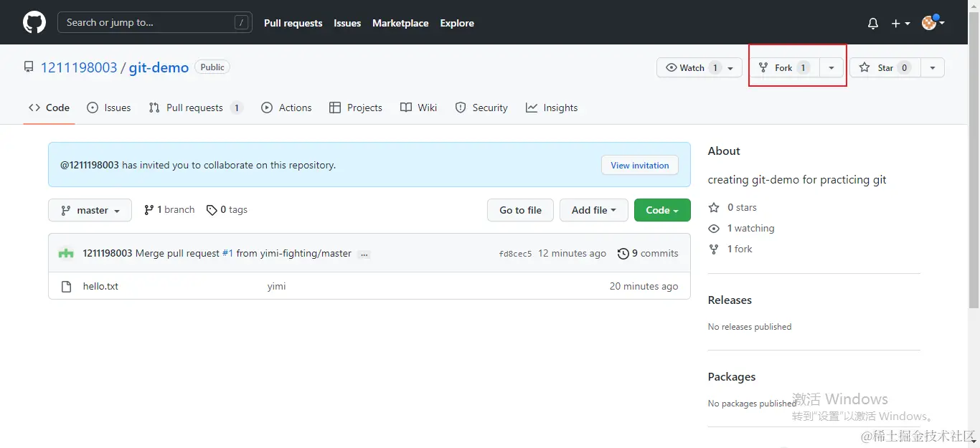Switch to the Insights tab
Image resolution: width=980 pixels, height=448 pixels.
click(x=552, y=108)
